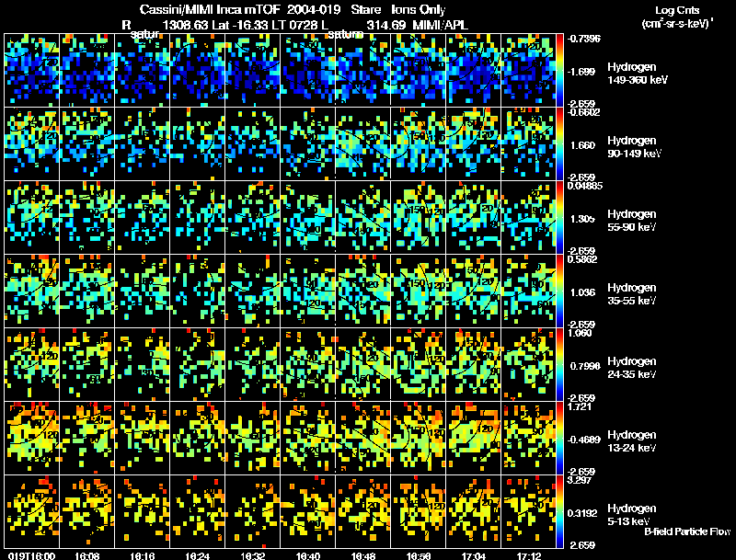736x560 pixels.
Task: Click the 16:56 time axis label
Action: (419, 555)
